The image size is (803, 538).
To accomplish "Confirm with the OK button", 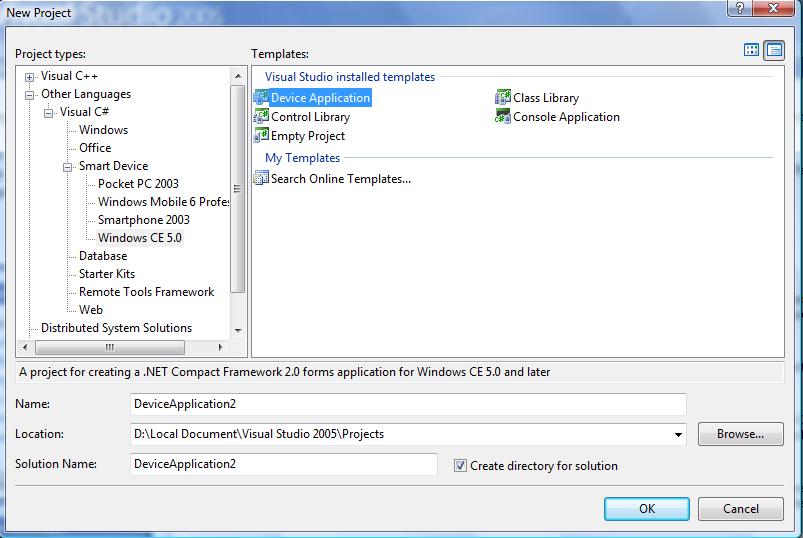I will pyautogui.click(x=647, y=508).
